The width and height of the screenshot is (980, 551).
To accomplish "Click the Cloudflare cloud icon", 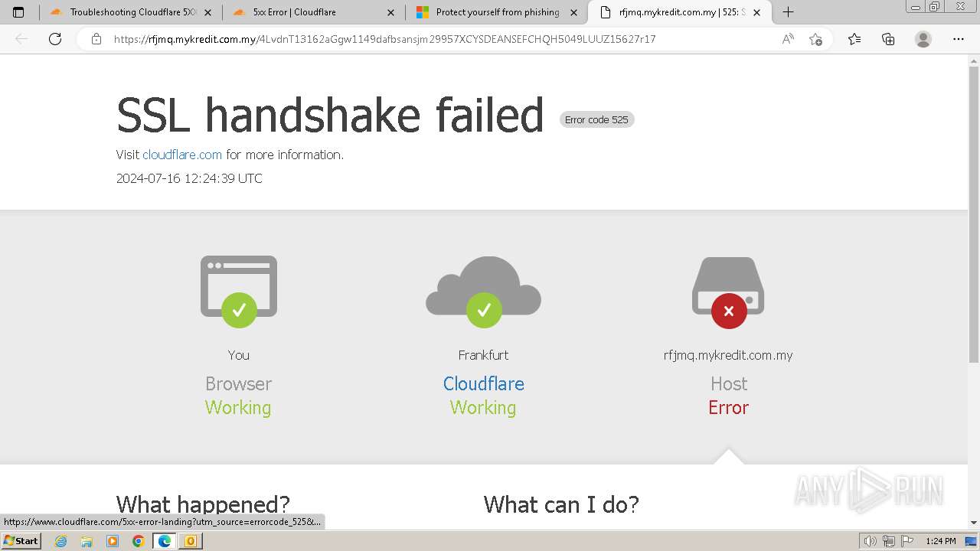I will 483,292.
